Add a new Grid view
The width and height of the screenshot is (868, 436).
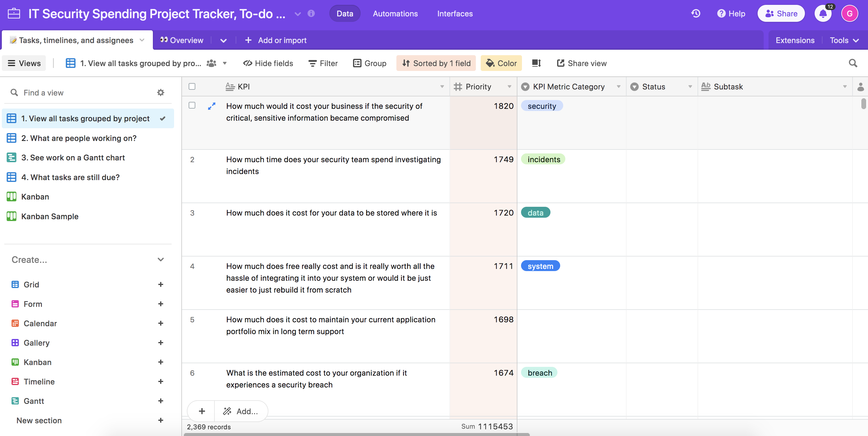(x=161, y=284)
